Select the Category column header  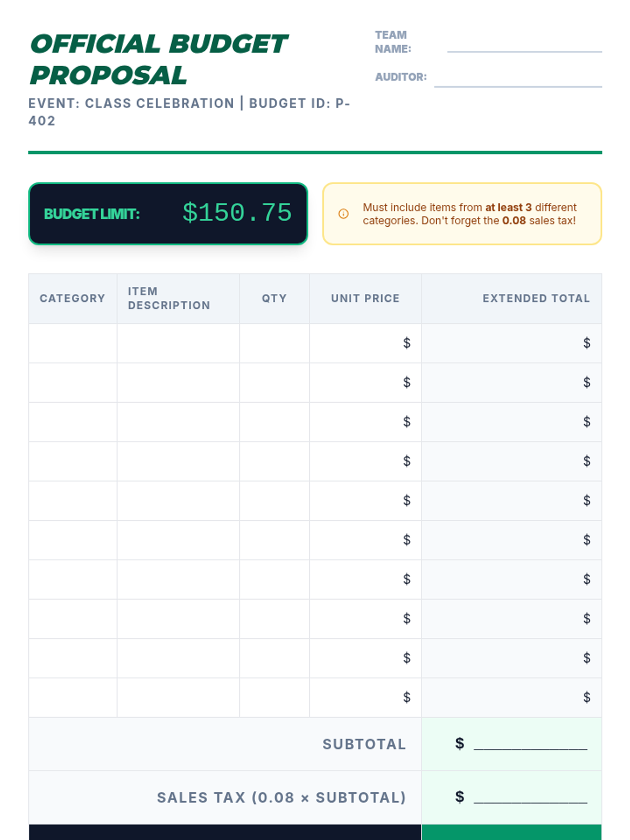click(72, 298)
